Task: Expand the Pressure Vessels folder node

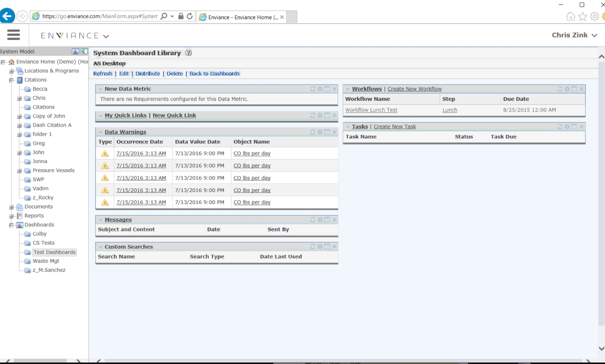Action: pos(19,171)
